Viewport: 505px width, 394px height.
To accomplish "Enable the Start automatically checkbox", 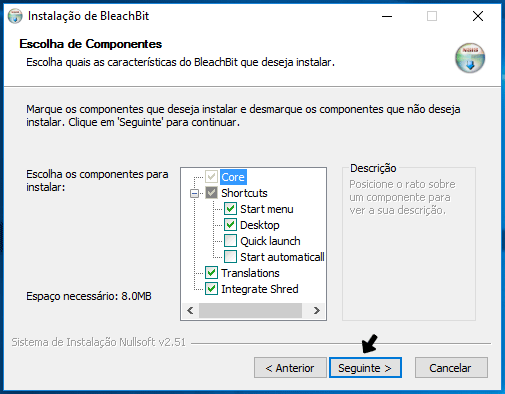I will click(230, 257).
